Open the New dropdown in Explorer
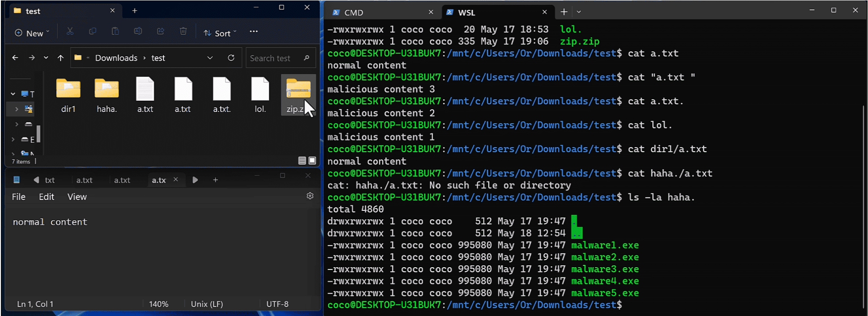 [x=32, y=33]
